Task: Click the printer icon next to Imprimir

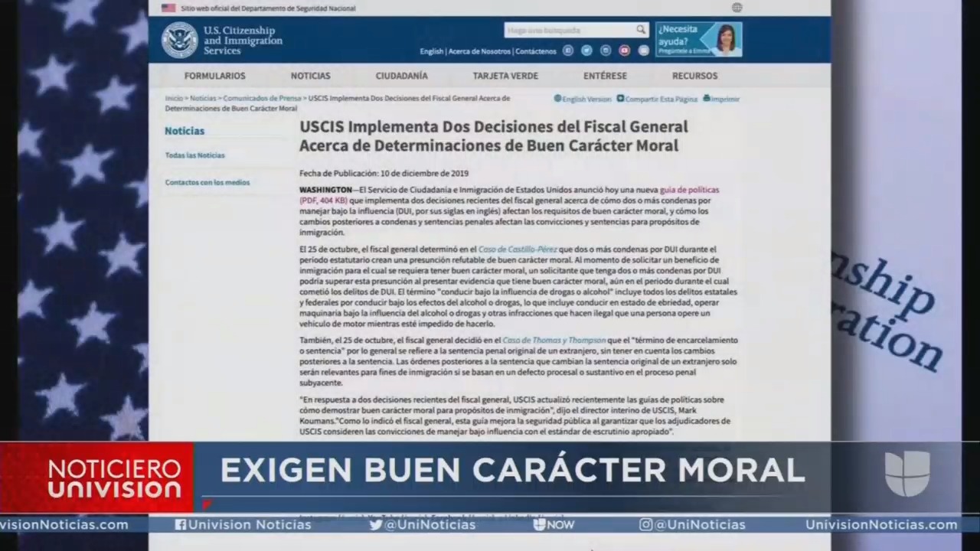Action: (706, 99)
